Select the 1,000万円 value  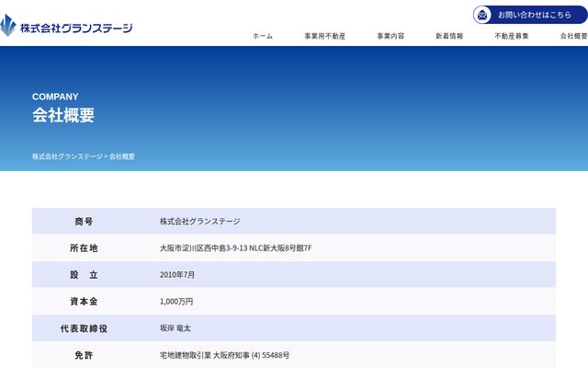[176, 302]
